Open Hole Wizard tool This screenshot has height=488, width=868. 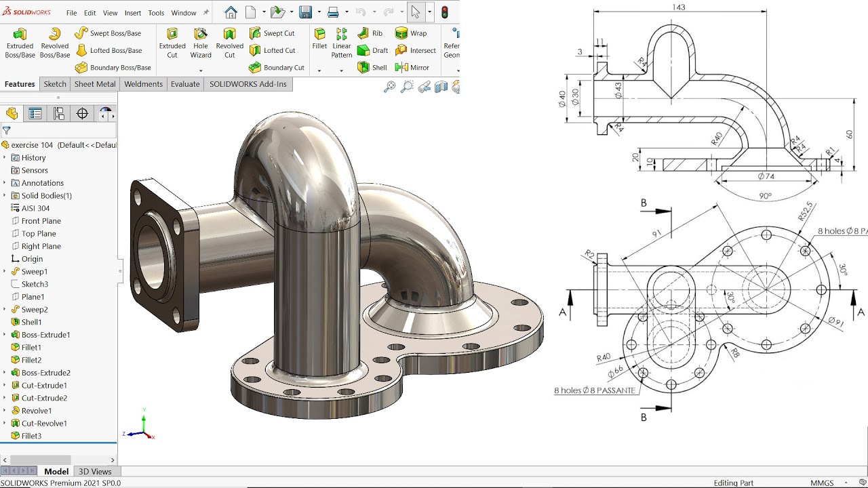[x=201, y=43]
